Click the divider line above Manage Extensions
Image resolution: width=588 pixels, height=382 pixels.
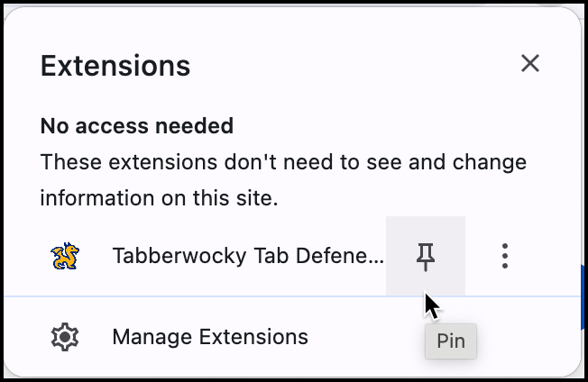tap(271, 296)
